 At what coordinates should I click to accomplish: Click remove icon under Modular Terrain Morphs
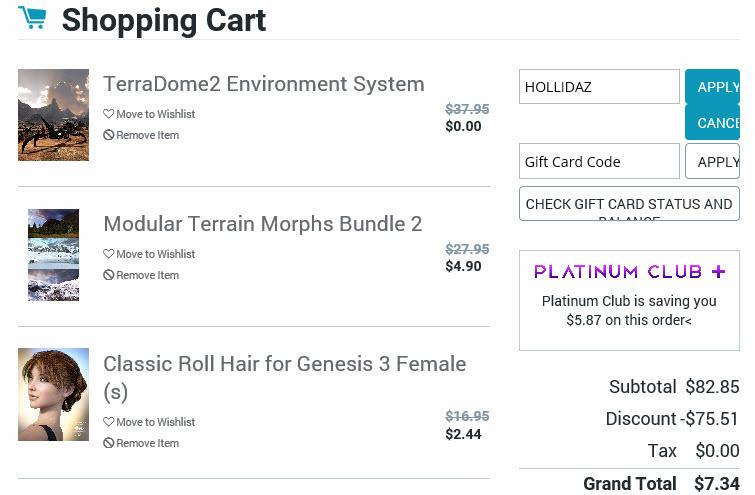click(109, 275)
